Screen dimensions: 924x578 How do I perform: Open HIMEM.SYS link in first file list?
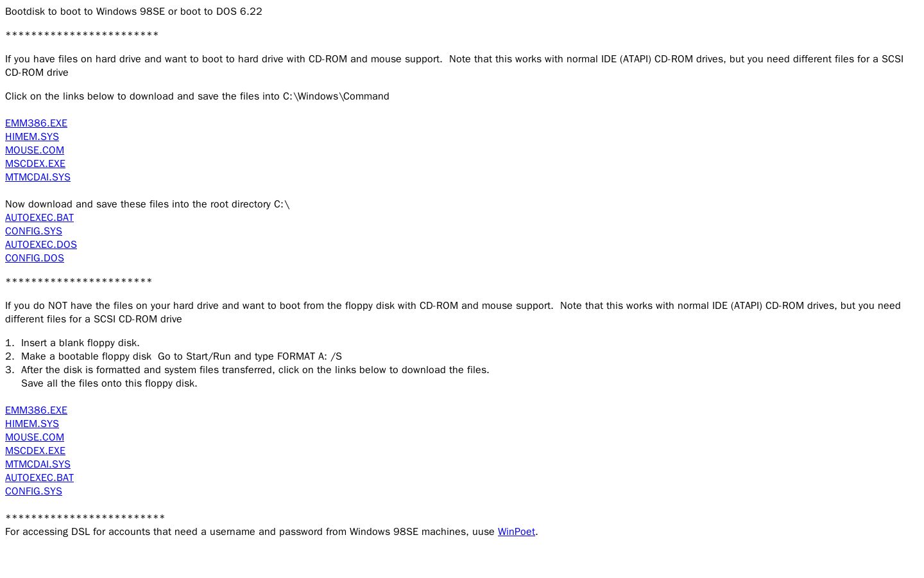coord(32,137)
